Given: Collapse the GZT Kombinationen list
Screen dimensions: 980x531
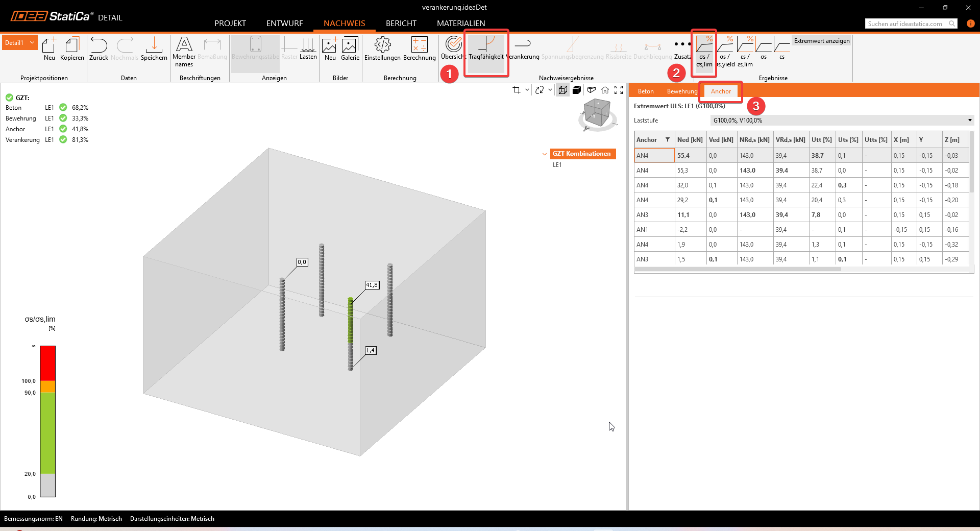Looking at the screenshot, I should point(545,154).
